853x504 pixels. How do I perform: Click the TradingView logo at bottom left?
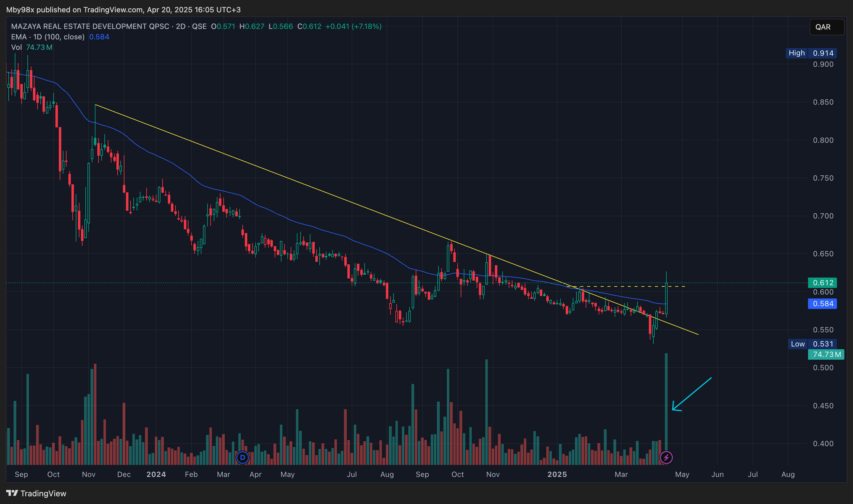click(x=36, y=493)
